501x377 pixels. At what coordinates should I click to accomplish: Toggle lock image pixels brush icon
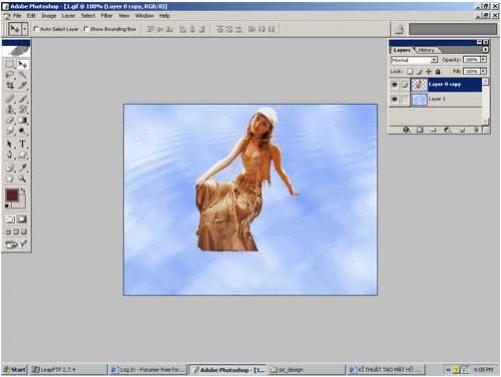click(420, 71)
